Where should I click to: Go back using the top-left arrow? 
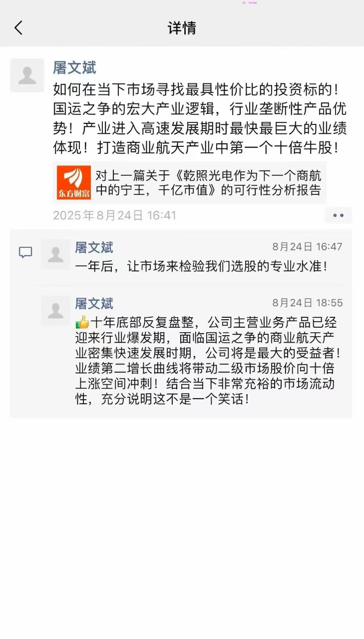pos(18,28)
